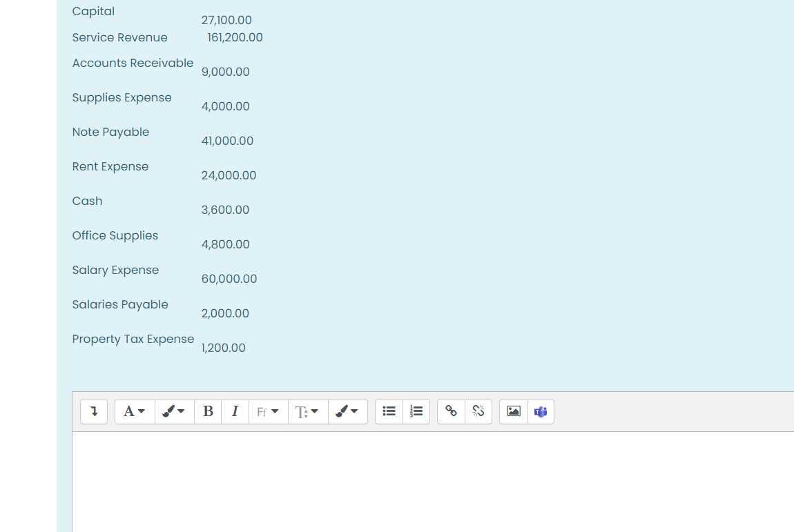Select the 161,200.00 amount value
The height and width of the screenshot is (532, 794).
click(235, 37)
